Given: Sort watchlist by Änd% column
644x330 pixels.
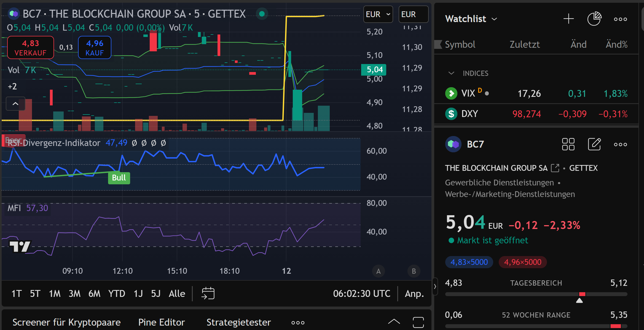Looking at the screenshot, I should click(616, 44).
